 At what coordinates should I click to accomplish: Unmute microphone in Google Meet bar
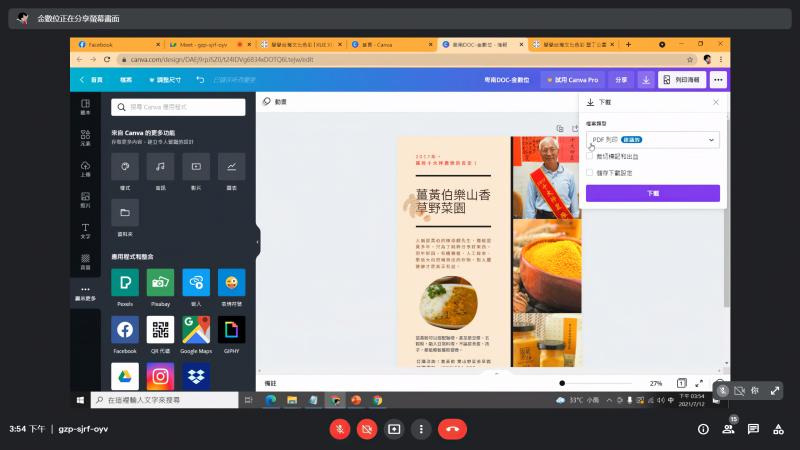tap(340, 429)
